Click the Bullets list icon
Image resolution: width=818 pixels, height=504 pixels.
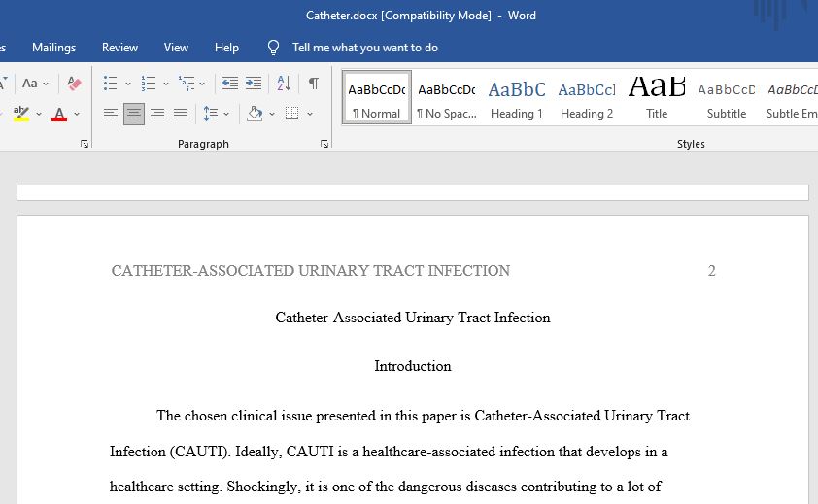(110, 83)
